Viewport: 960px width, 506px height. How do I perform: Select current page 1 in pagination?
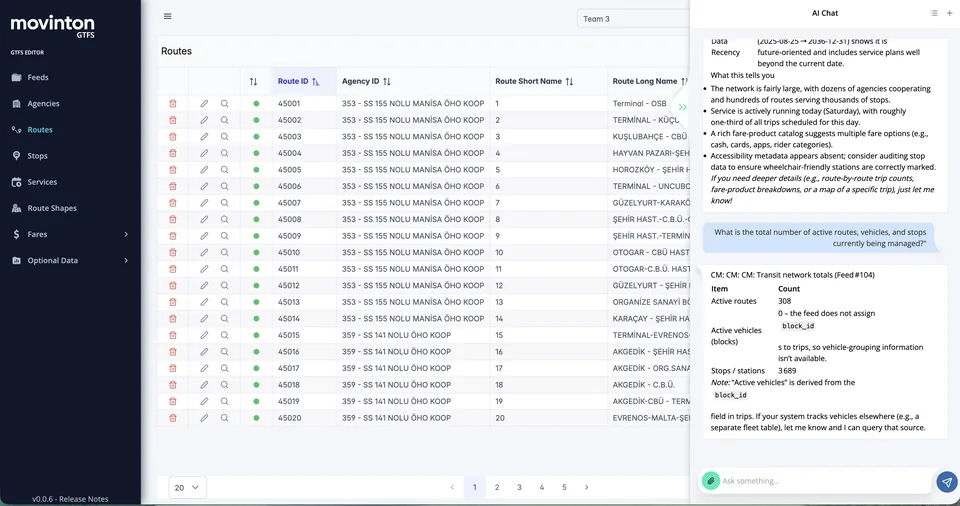point(474,488)
